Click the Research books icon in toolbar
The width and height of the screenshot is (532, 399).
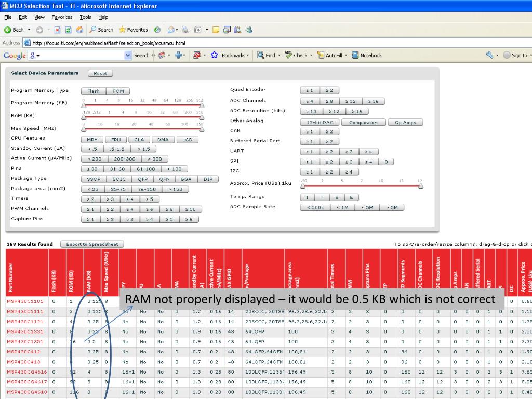click(x=237, y=30)
